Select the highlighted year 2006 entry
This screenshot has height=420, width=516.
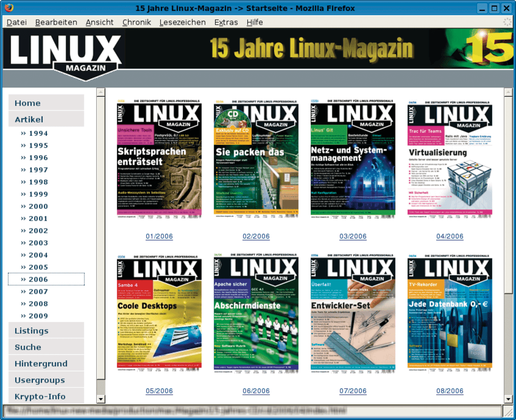click(46, 279)
